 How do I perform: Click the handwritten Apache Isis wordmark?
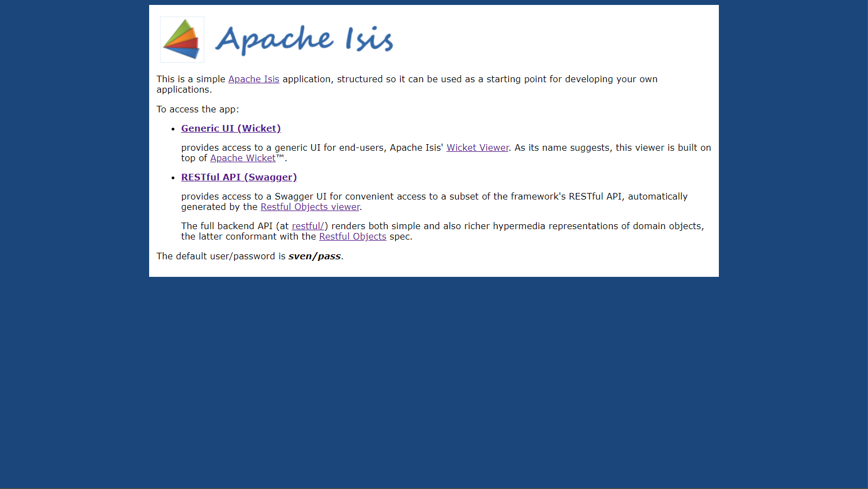(304, 39)
